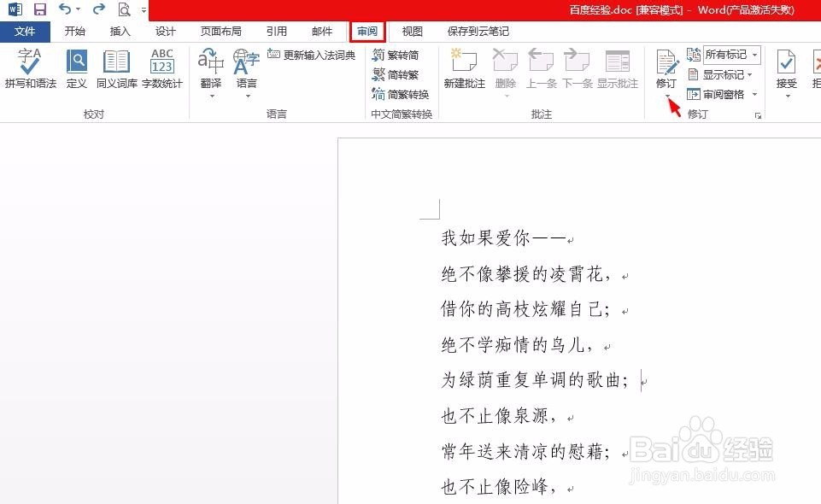Switch to the 视图 tab
Screen dimensions: 821x504
[412, 32]
